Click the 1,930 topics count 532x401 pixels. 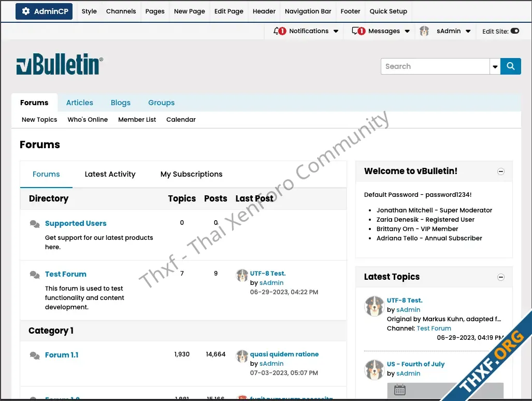pyautogui.click(x=182, y=354)
